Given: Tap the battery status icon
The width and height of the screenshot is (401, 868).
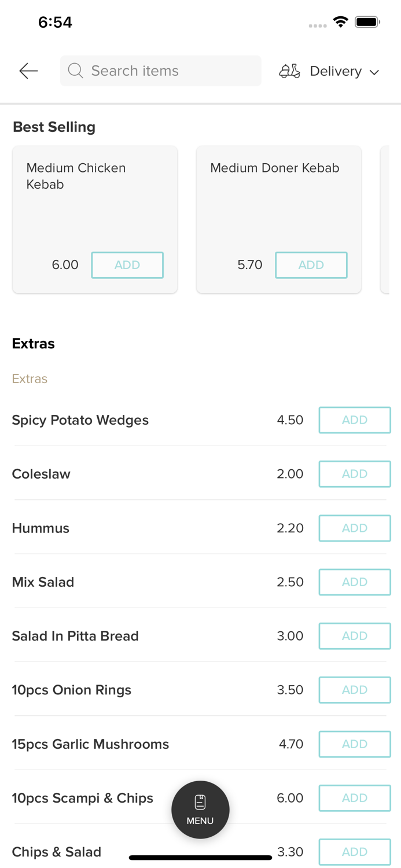Looking at the screenshot, I should click(367, 22).
